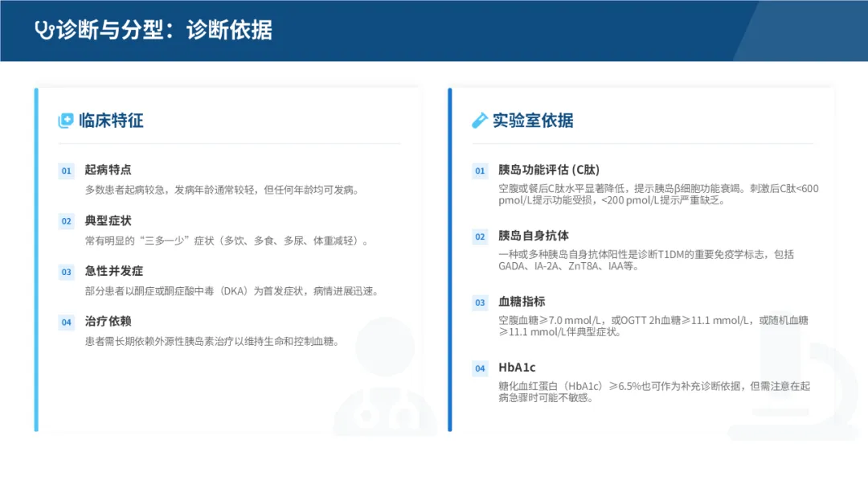Click the 02 badge next to 典型症状
Image resolution: width=868 pixels, height=489 pixels.
click(x=67, y=221)
